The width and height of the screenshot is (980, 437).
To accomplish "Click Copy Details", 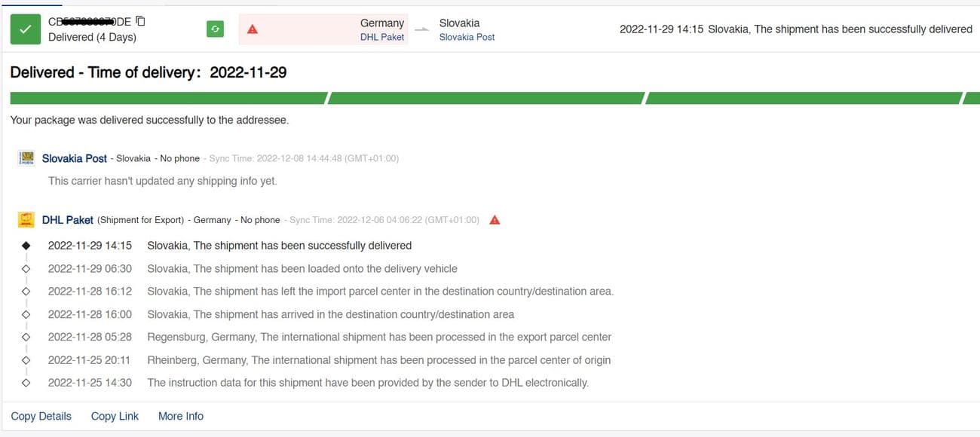I will click(41, 416).
